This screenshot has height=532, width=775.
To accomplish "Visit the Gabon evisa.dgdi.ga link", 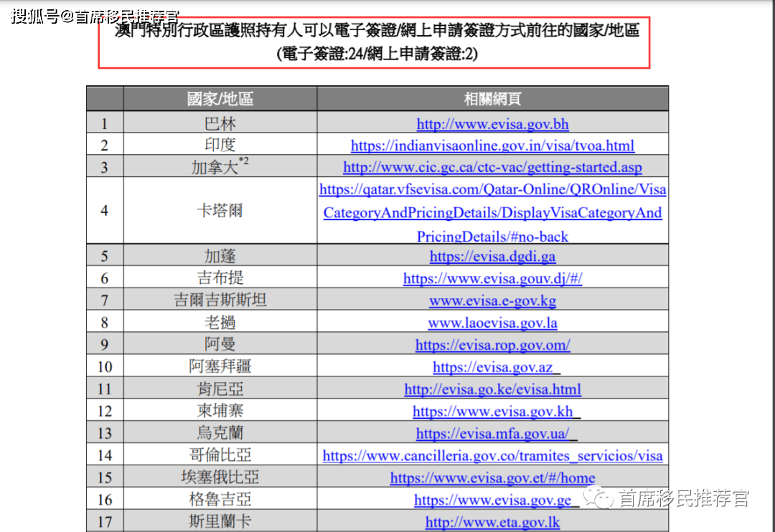I will [x=492, y=256].
